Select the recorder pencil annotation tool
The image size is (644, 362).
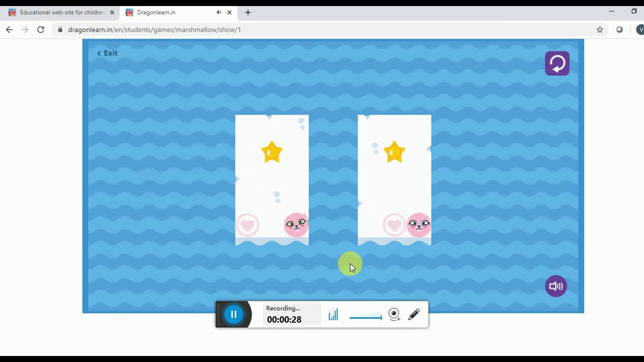(414, 315)
